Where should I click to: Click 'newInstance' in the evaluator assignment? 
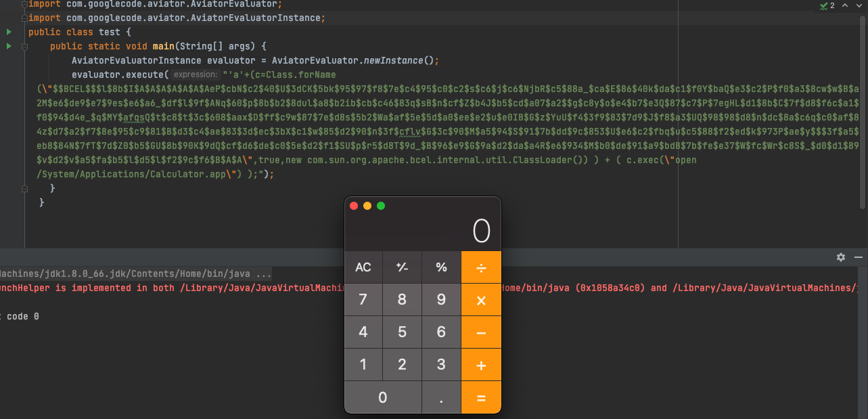[394, 60]
